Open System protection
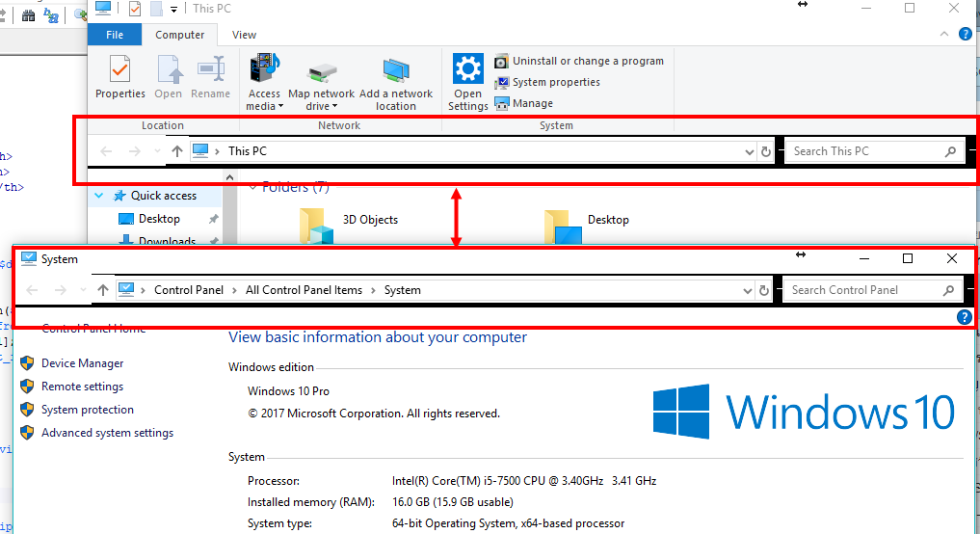 [88, 410]
